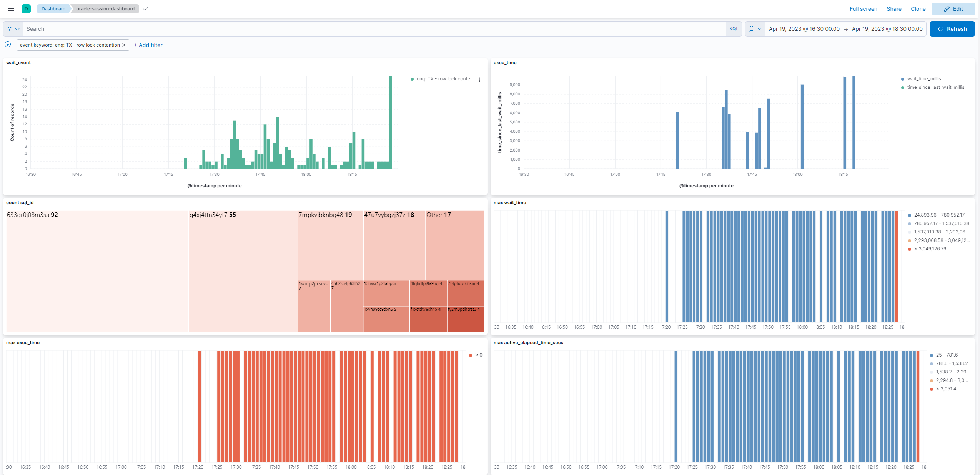
Task: Click Add filter link
Action: tap(148, 45)
